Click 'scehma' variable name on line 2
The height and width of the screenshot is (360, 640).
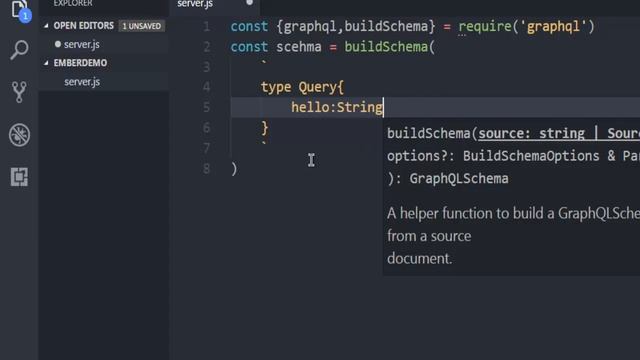point(299,47)
